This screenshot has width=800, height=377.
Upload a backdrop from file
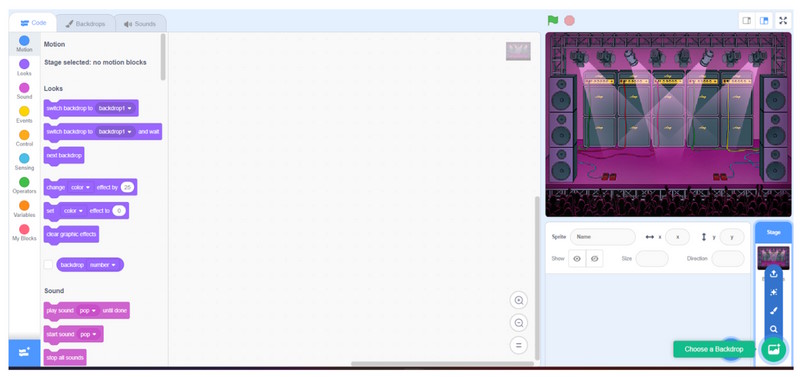point(773,274)
